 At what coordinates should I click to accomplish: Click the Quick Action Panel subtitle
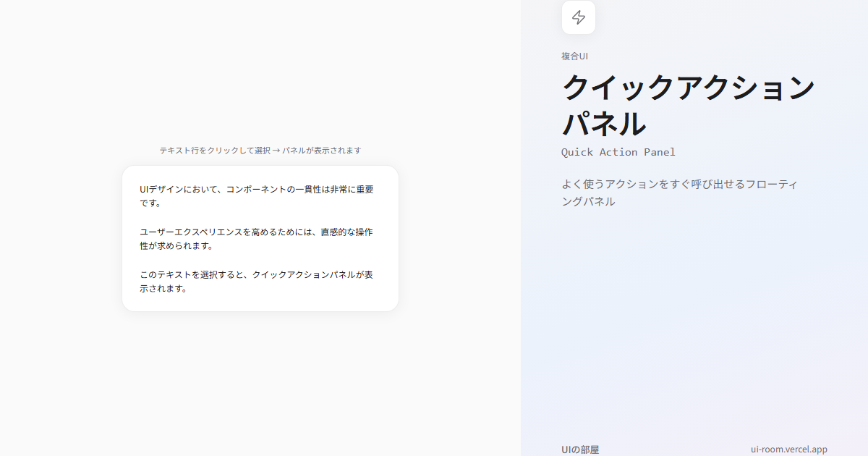pyautogui.click(x=618, y=152)
